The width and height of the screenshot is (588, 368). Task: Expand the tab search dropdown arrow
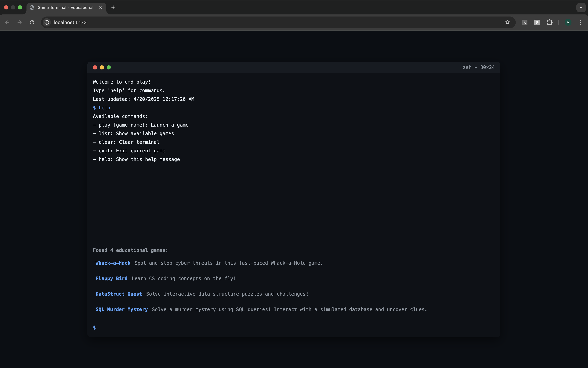pos(581,7)
